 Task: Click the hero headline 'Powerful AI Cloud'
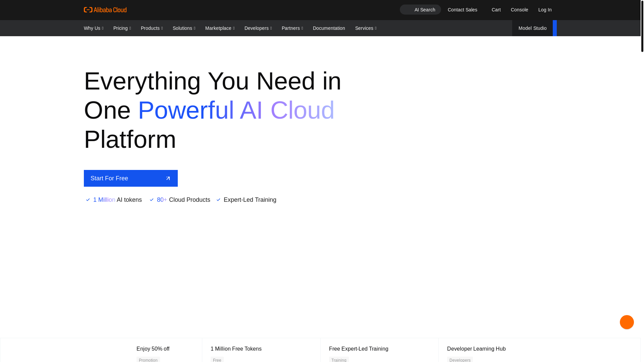(x=236, y=110)
